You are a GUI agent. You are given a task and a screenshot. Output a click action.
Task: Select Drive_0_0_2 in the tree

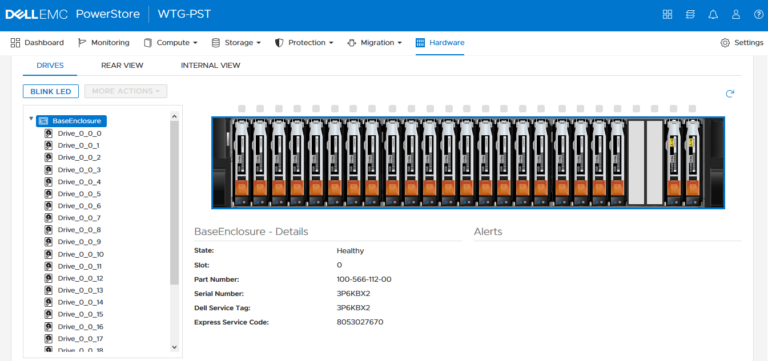pyautogui.click(x=79, y=157)
